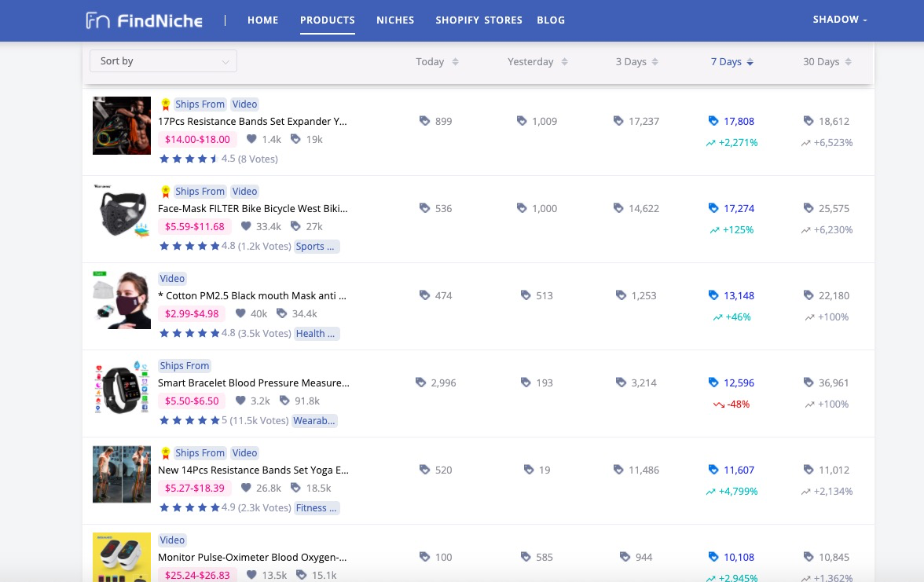Open the Cotton PM2.5 mask image

click(122, 300)
